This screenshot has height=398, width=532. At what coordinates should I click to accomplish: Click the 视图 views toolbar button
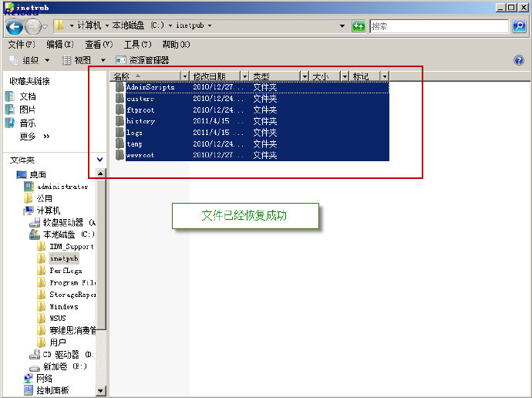pos(76,60)
